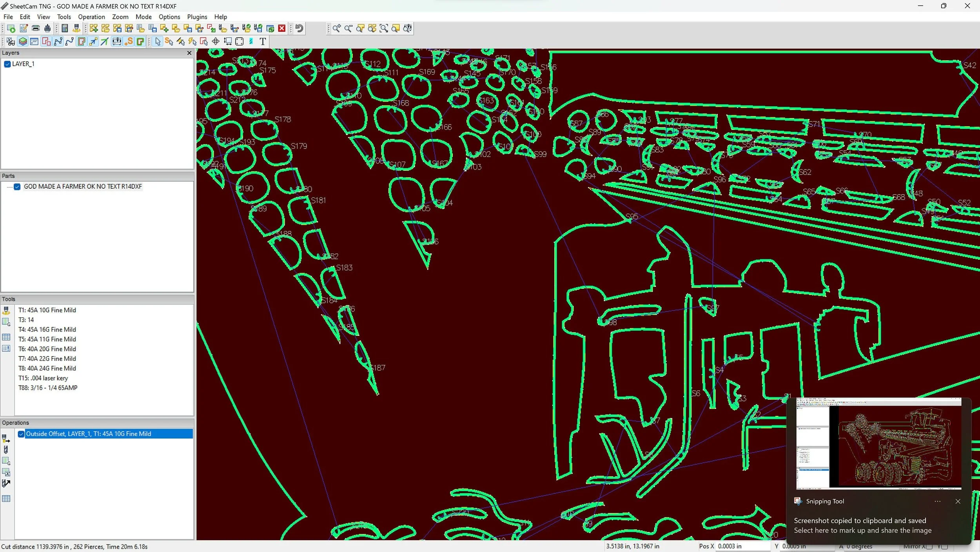
Task: Click the plasma cut operation icon
Action: pyautogui.click(x=6, y=439)
